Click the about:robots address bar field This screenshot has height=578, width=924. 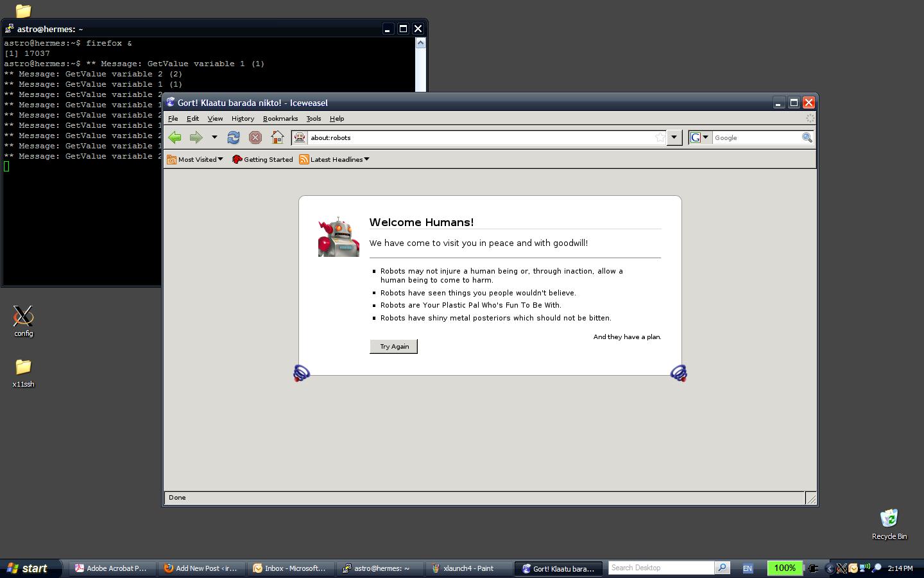[x=478, y=137]
